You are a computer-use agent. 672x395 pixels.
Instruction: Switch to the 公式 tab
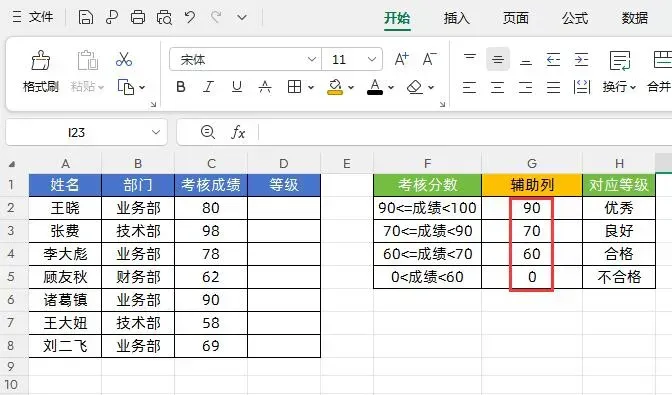575,18
